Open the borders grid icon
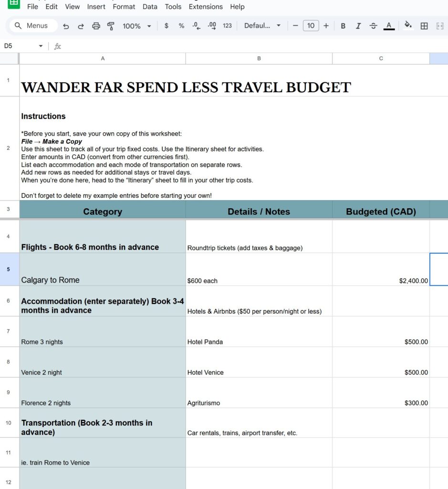Image resolution: width=448 pixels, height=489 pixels. coord(424,26)
